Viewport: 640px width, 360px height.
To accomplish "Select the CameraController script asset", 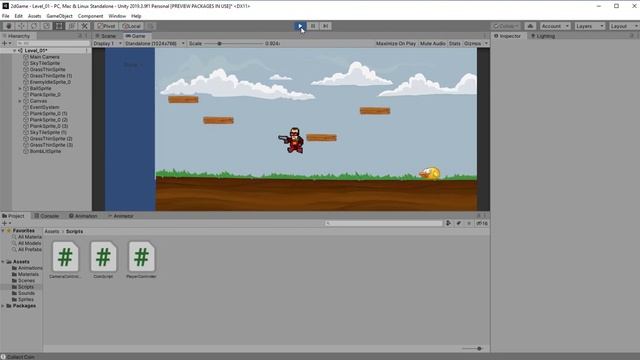I will [x=65, y=260].
